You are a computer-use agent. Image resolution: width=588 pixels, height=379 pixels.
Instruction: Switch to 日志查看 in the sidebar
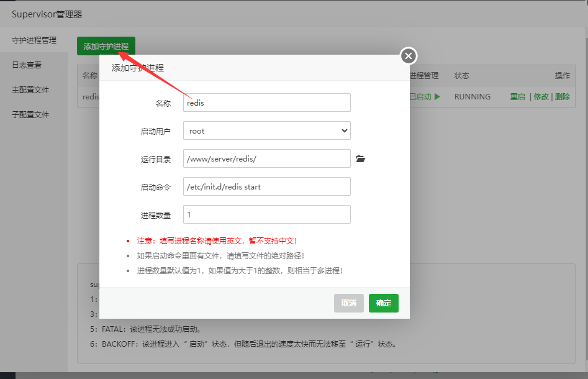click(x=25, y=65)
